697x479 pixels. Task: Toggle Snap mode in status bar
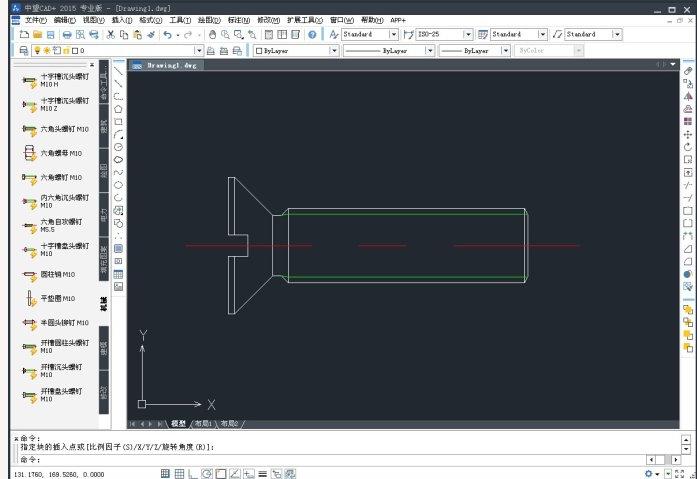tap(165, 474)
